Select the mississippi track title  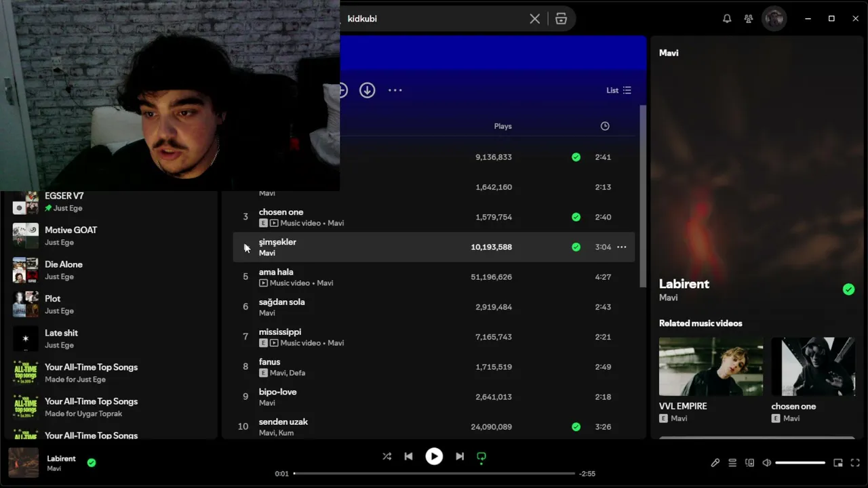[x=280, y=331]
